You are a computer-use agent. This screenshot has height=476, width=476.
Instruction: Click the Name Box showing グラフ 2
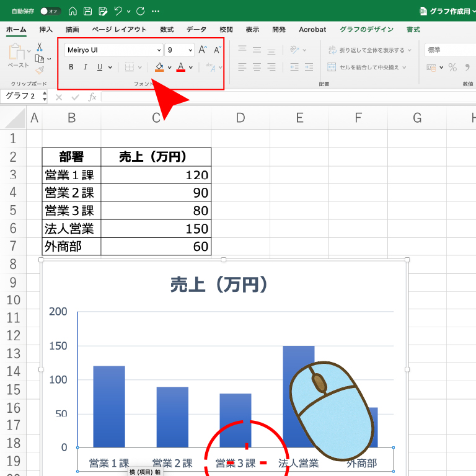point(21,96)
